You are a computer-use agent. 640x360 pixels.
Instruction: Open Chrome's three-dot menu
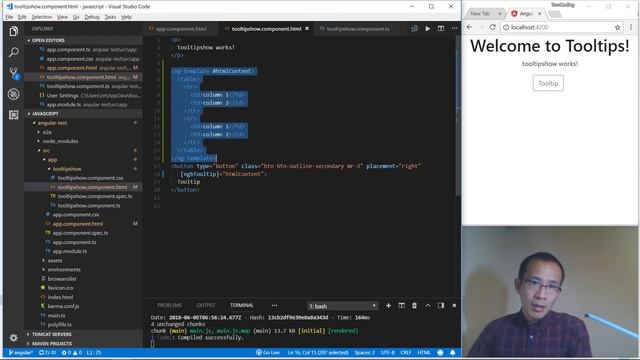click(631, 27)
